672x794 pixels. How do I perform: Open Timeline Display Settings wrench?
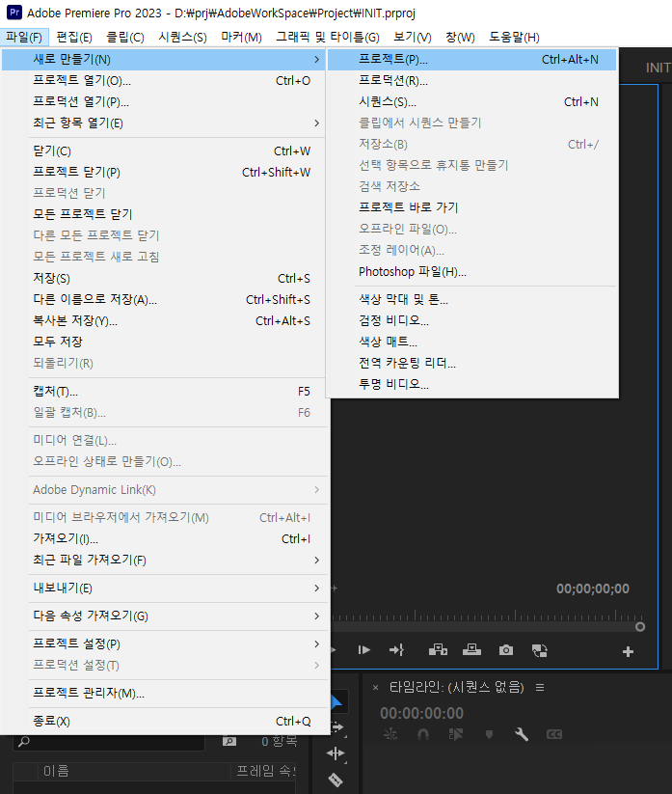point(522,734)
